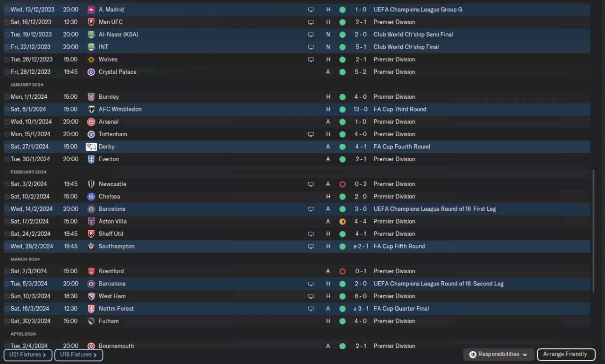The width and height of the screenshot is (605, 364).
Task: Click the yellow draw indicator for Aston Villa
Action: (x=342, y=221)
